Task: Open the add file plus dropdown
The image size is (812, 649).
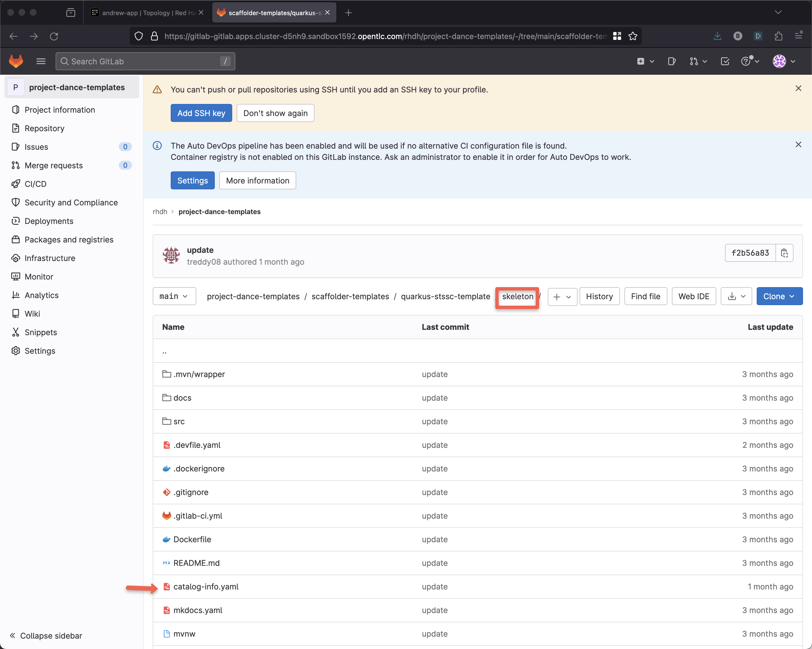Action: [x=562, y=297]
